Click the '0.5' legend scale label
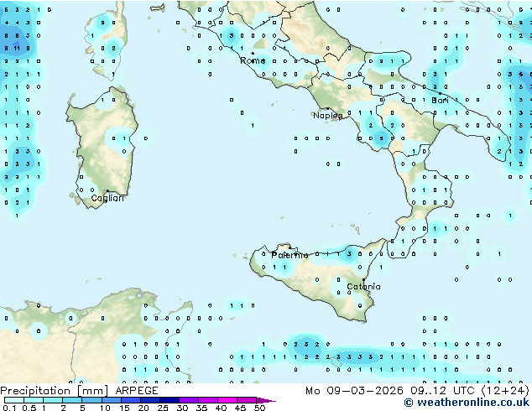Screen dimensions: 532x411 click(x=29, y=408)
